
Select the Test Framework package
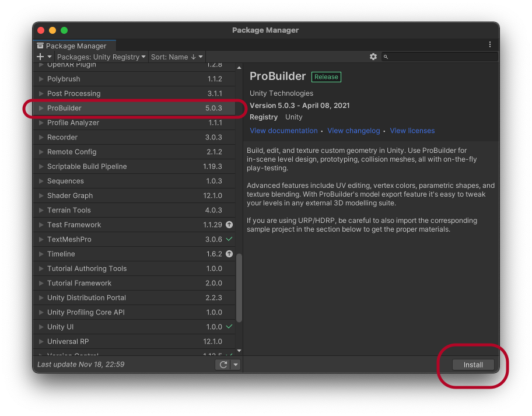pyautogui.click(x=134, y=225)
